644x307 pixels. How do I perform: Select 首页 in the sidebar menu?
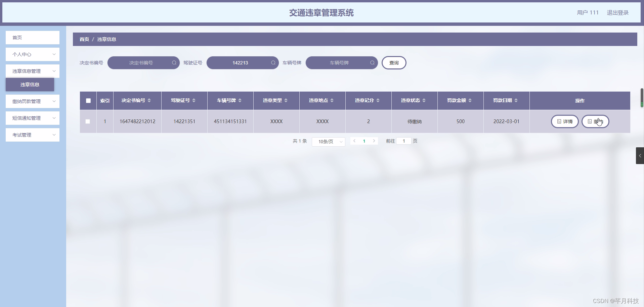pos(32,38)
